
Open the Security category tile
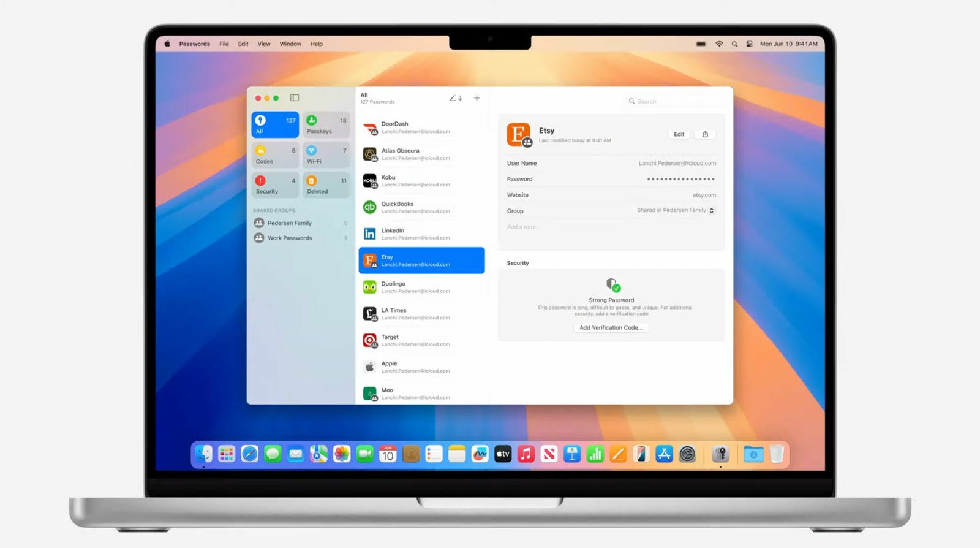pyautogui.click(x=275, y=185)
